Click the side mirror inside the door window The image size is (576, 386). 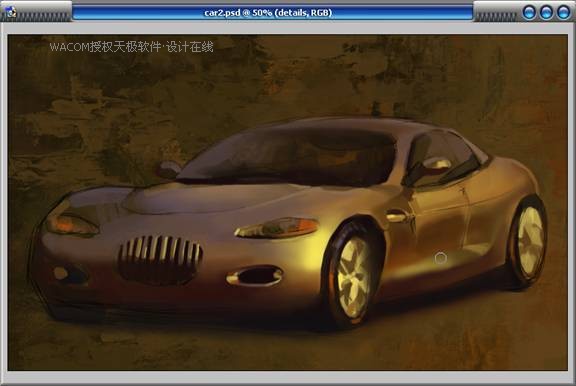[436, 163]
